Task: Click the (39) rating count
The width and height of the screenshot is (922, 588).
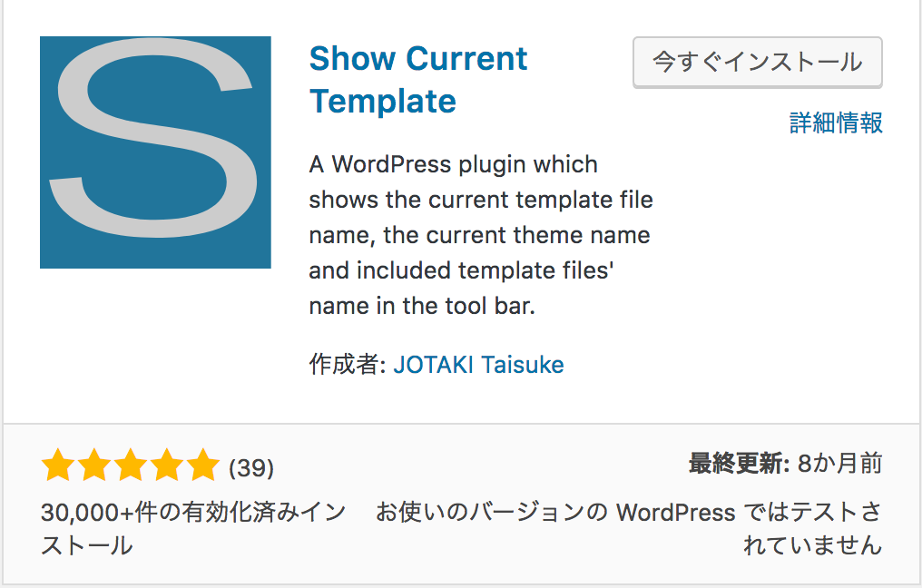Action: [251, 468]
